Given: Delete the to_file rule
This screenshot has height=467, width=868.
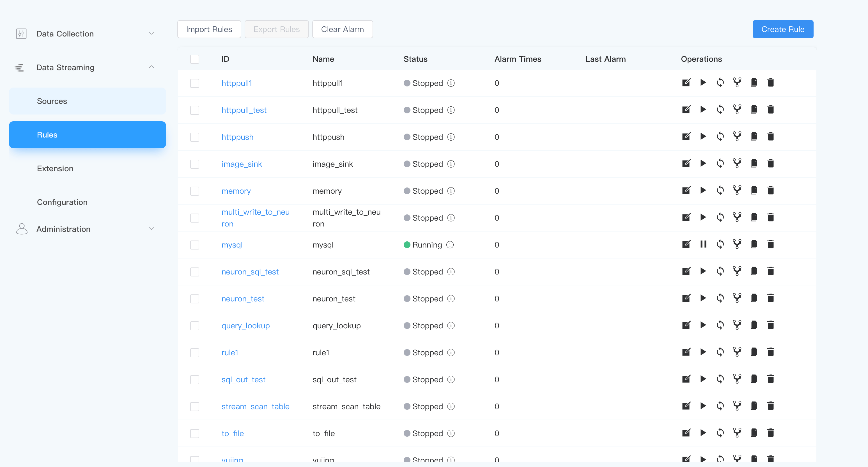Looking at the screenshot, I should pos(771,432).
